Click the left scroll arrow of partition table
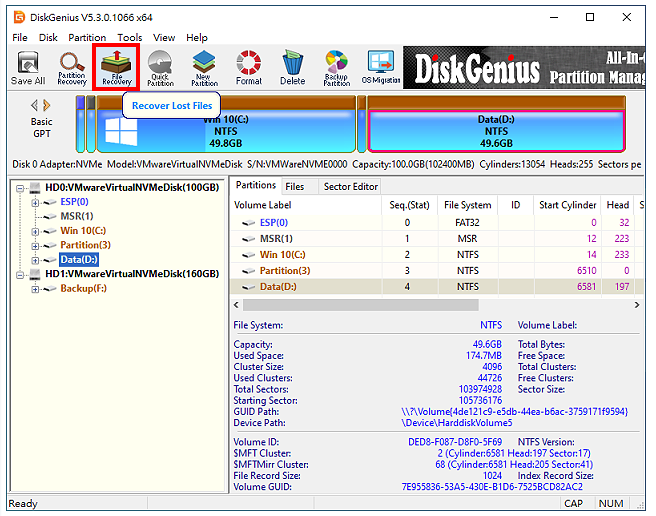656x516 pixels. [236, 305]
